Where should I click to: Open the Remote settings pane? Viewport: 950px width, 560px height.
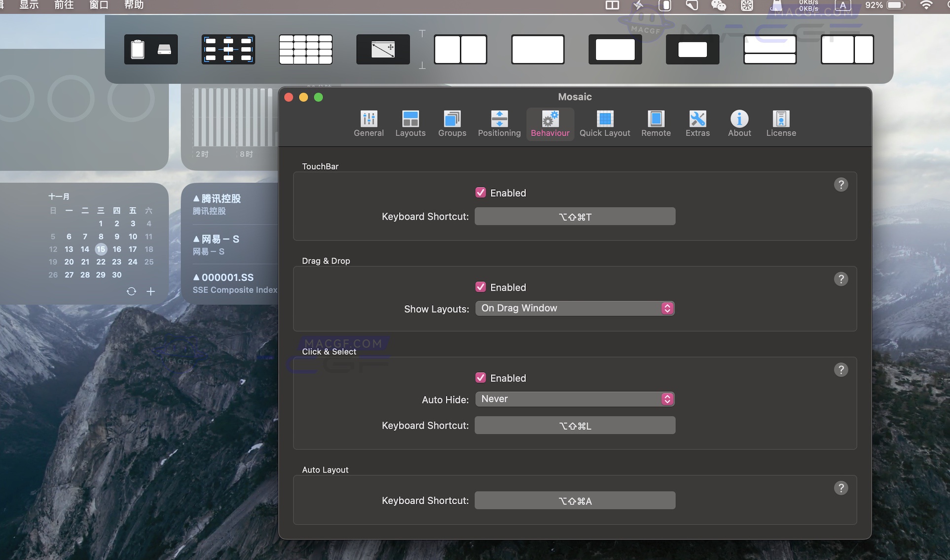pyautogui.click(x=656, y=123)
